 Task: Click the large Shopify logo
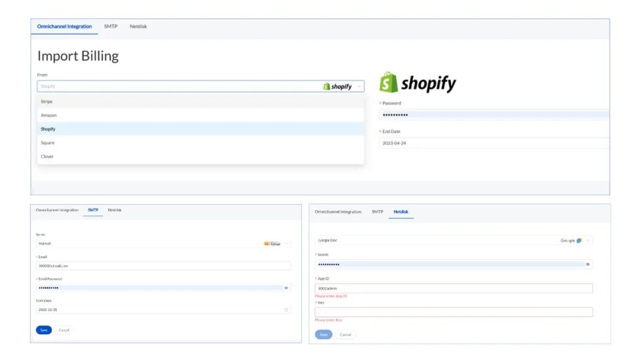point(417,82)
